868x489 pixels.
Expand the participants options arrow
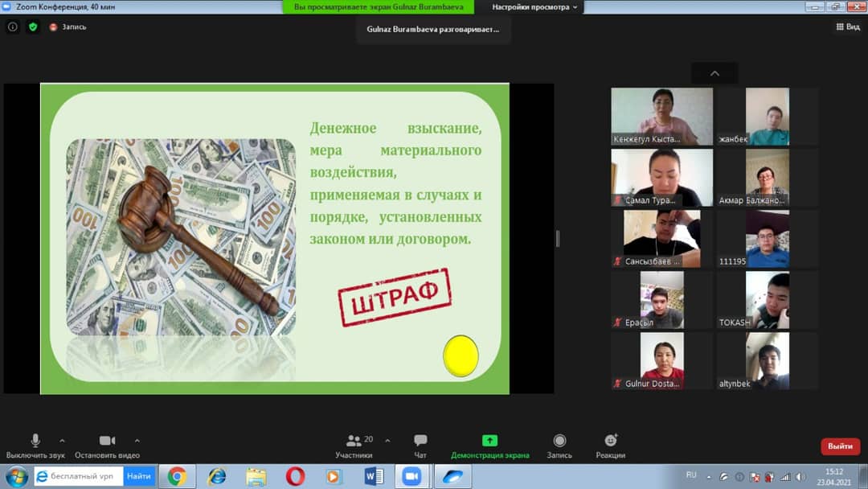pos(387,441)
